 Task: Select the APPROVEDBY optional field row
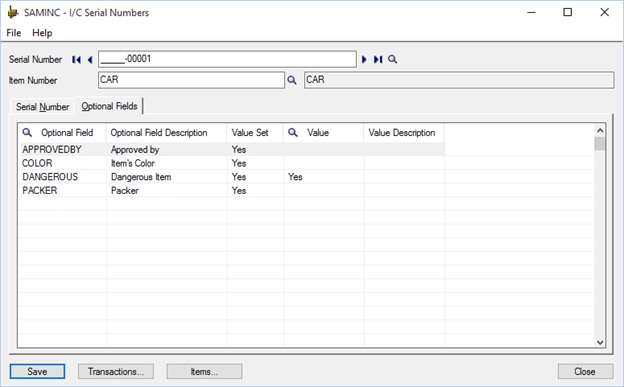[x=232, y=150]
